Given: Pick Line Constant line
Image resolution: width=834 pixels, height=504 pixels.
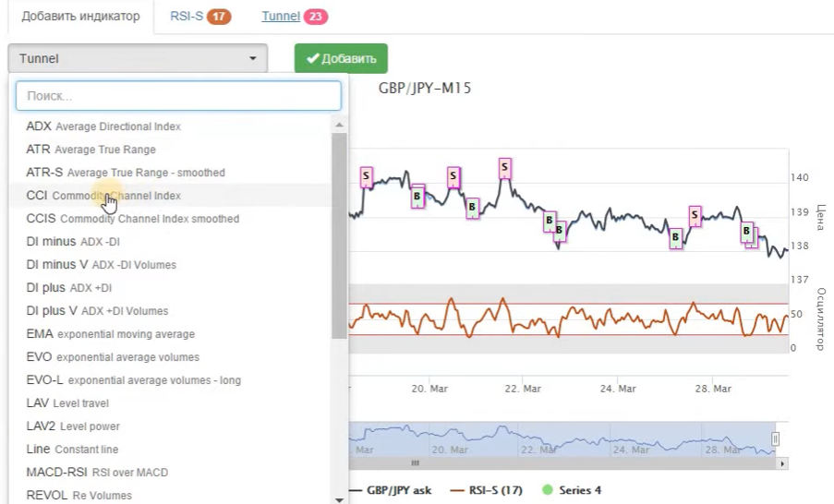Looking at the screenshot, I should [x=170, y=450].
